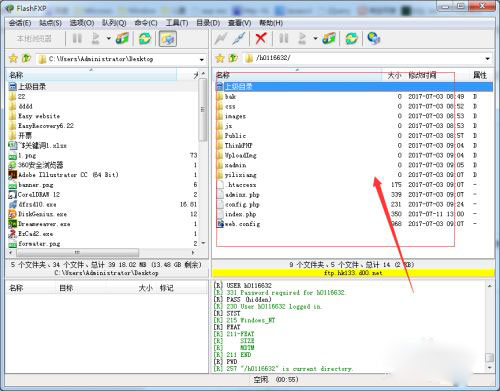500x391 pixels.
Task: Click the transfer queue play icon in remote toolbar
Action: tap(302, 38)
